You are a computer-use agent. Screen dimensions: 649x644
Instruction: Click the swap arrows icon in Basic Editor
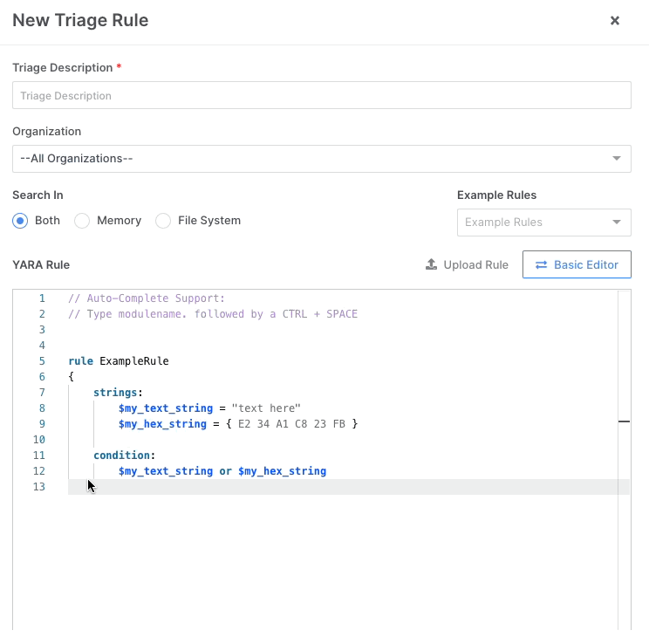click(x=541, y=264)
